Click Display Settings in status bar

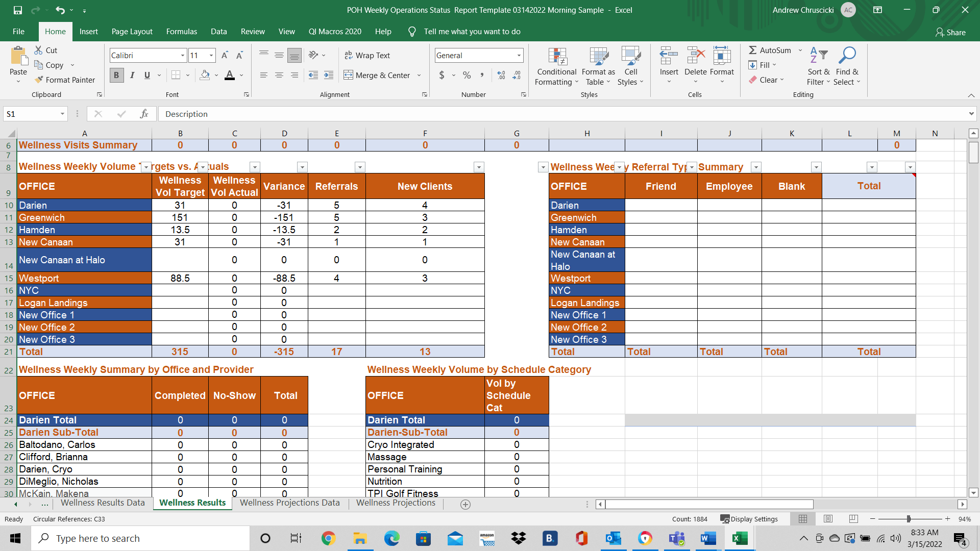coord(749,519)
